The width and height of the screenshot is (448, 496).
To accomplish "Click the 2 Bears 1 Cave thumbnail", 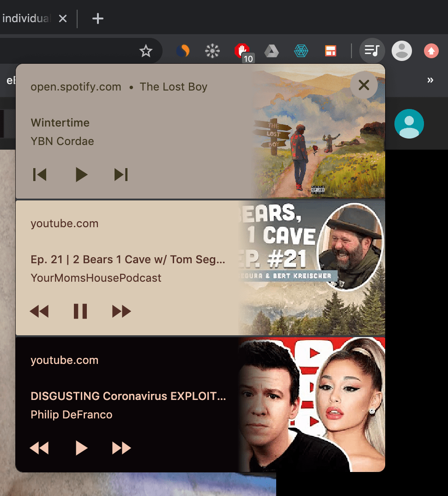I will coord(312,267).
